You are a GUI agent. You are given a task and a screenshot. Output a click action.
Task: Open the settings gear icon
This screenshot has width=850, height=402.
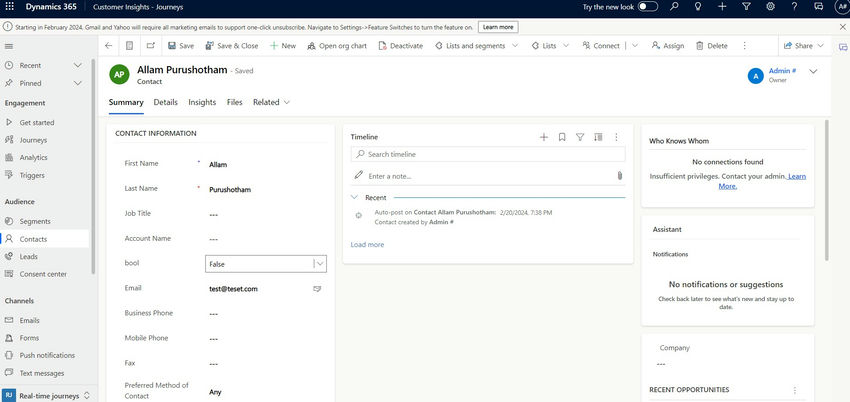click(770, 7)
